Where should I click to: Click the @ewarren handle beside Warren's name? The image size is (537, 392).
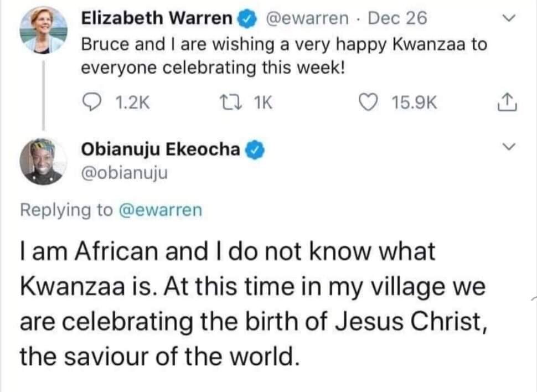[x=308, y=19]
